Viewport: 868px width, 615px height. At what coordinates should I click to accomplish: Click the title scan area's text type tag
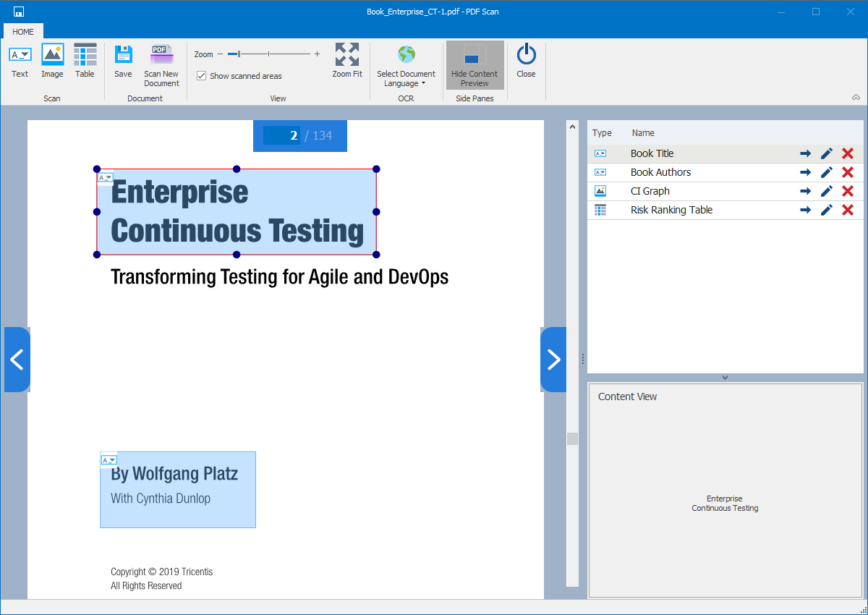[x=106, y=177]
